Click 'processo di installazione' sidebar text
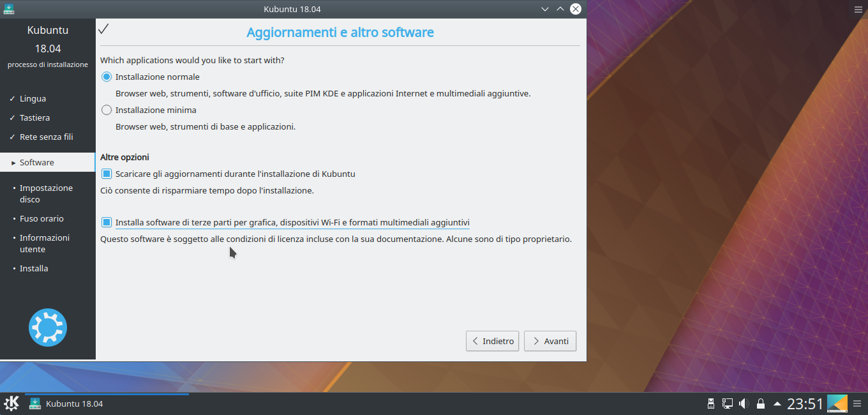 [x=48, y=64]
